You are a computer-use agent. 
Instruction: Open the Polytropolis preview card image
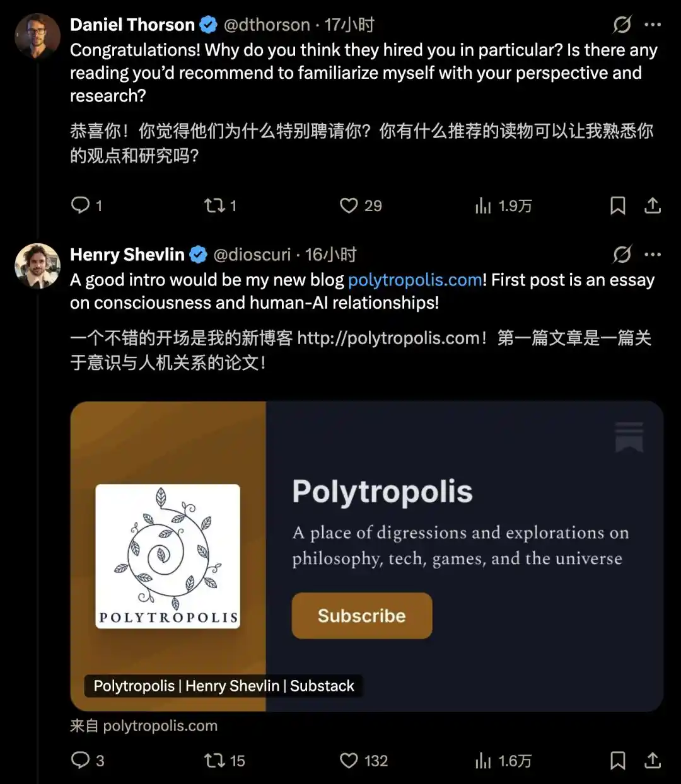coord(167,555)
